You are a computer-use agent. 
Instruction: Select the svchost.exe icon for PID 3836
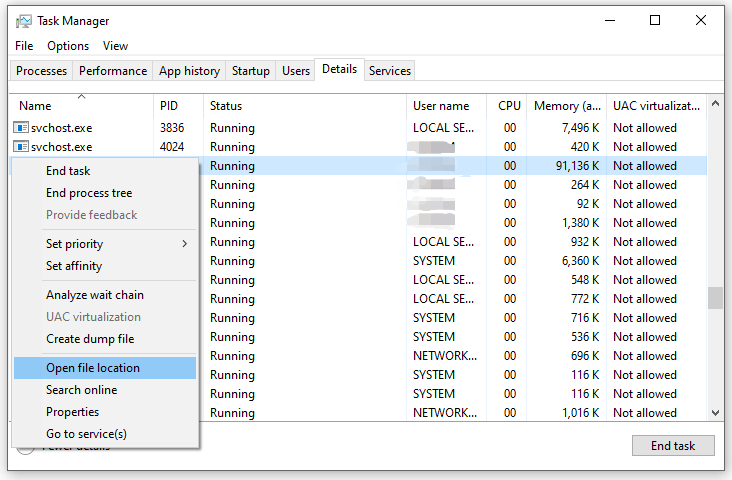click(21, 127)
